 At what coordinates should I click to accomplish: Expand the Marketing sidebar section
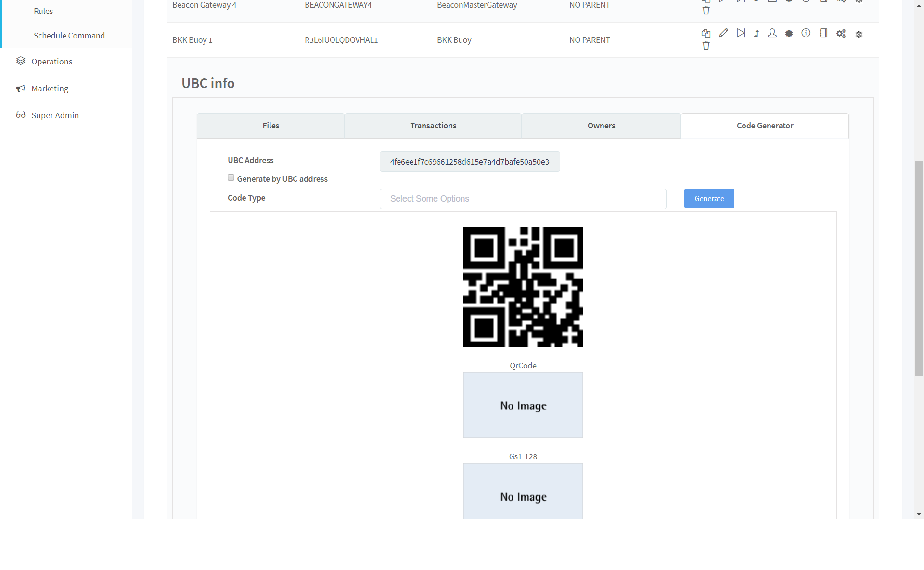[50, 89]
